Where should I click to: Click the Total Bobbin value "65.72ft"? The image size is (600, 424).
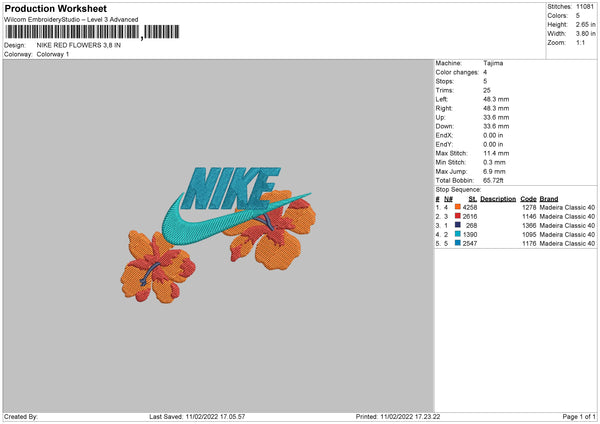pos(493,180)
